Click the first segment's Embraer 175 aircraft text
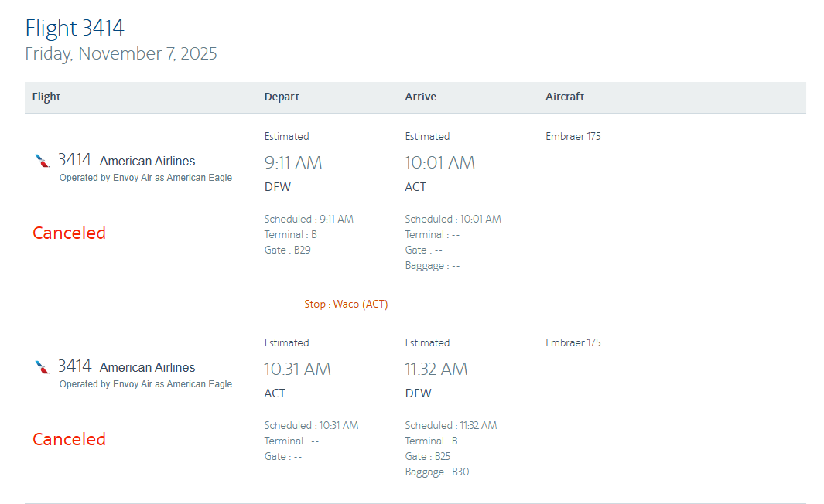 point(573,137)
